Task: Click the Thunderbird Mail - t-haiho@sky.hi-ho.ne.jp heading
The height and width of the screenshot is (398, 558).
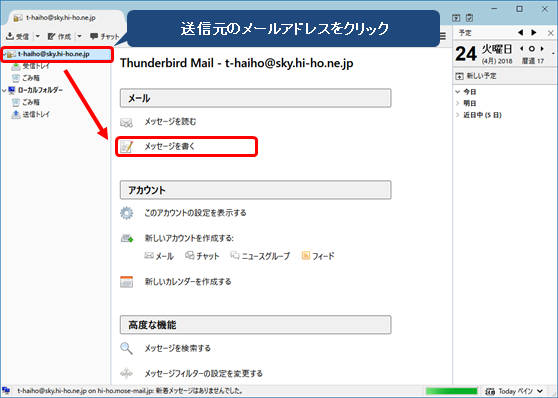Action: (237, 63)
